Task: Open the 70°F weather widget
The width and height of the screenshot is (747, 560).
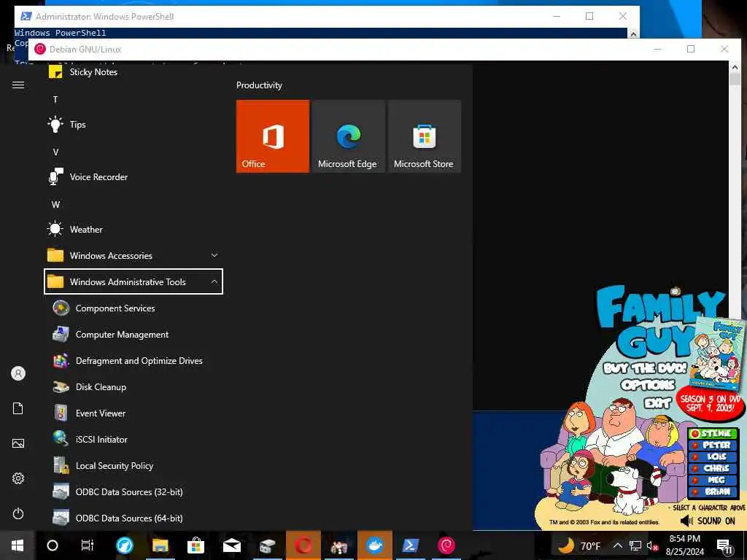Action: [578, 545]
